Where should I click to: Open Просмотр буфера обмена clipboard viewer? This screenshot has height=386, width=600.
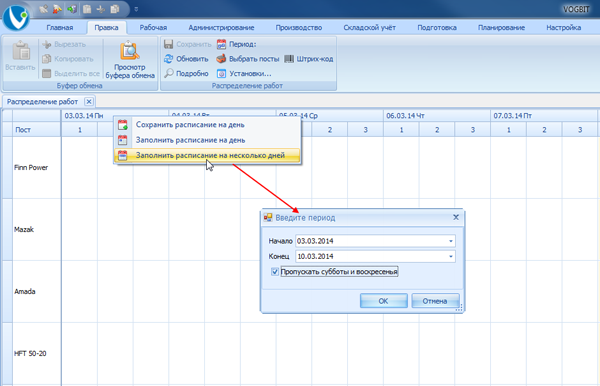click(x=130, y=59)
